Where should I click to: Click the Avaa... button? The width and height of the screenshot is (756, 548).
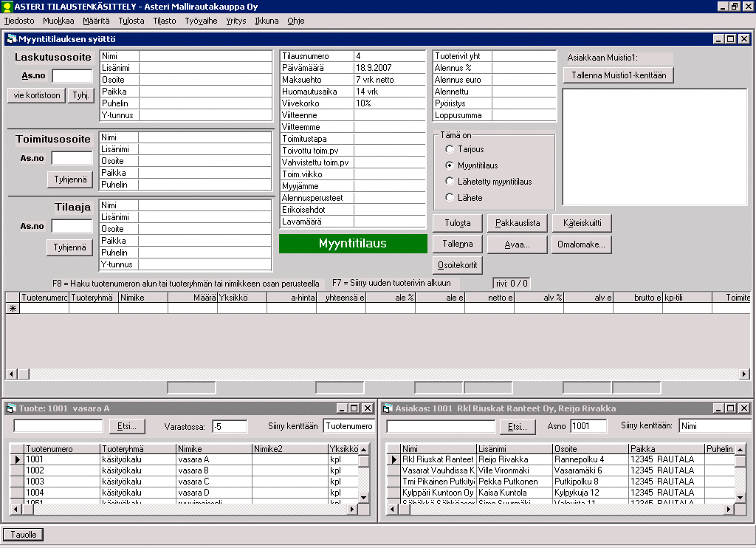518,244
